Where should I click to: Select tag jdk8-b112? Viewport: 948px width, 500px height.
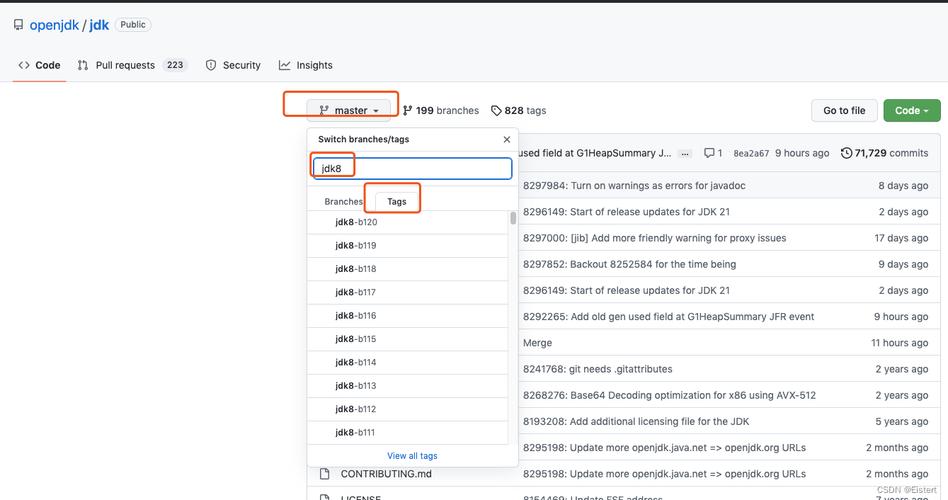point(407,409)
